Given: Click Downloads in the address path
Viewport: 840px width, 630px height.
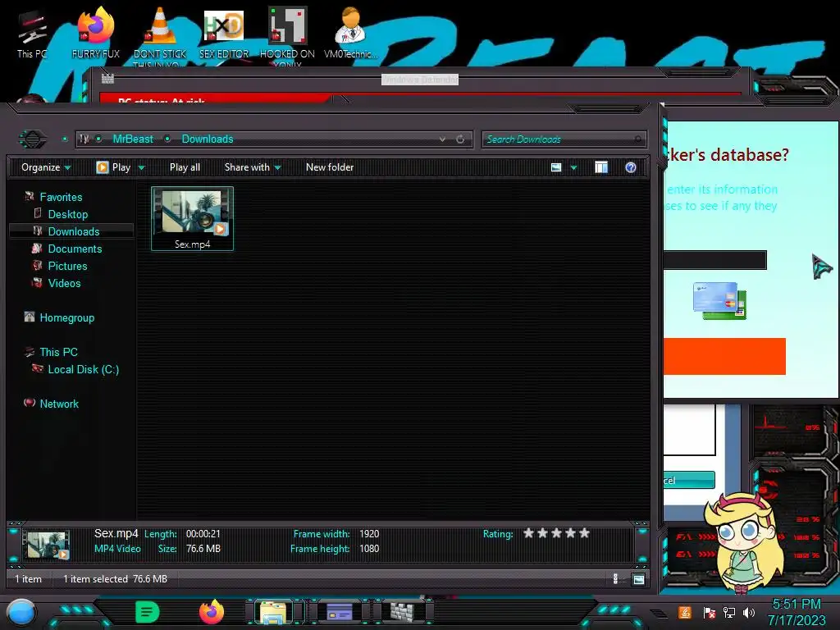Looking at the screenshot, I should point(208,139).
